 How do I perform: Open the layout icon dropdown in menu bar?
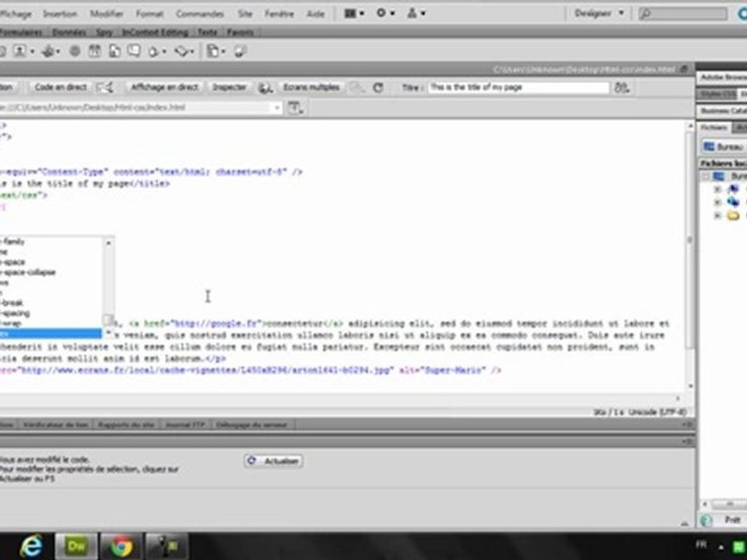coord(354,13)
